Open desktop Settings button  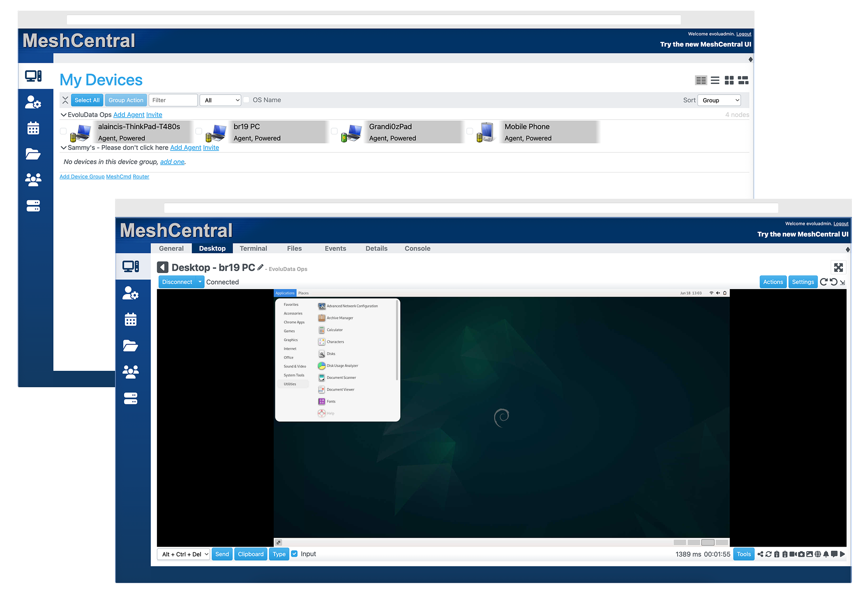coord(803,282)
